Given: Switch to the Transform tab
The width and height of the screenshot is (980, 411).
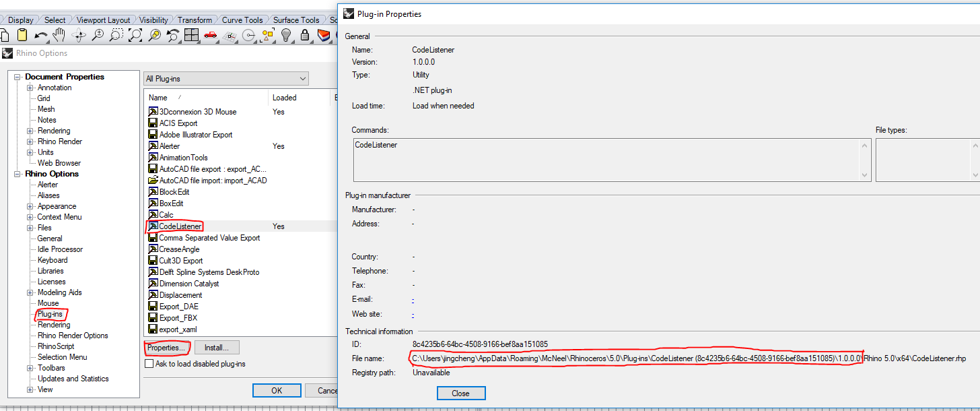Looking at the screenshot, I should click(x=195, y=20).
